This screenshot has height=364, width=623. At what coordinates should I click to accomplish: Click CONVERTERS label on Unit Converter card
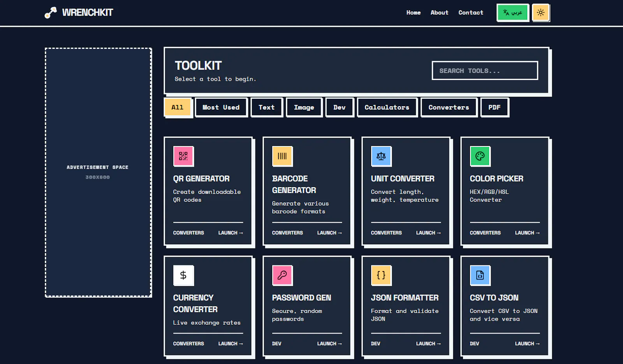tap(386, 233)
